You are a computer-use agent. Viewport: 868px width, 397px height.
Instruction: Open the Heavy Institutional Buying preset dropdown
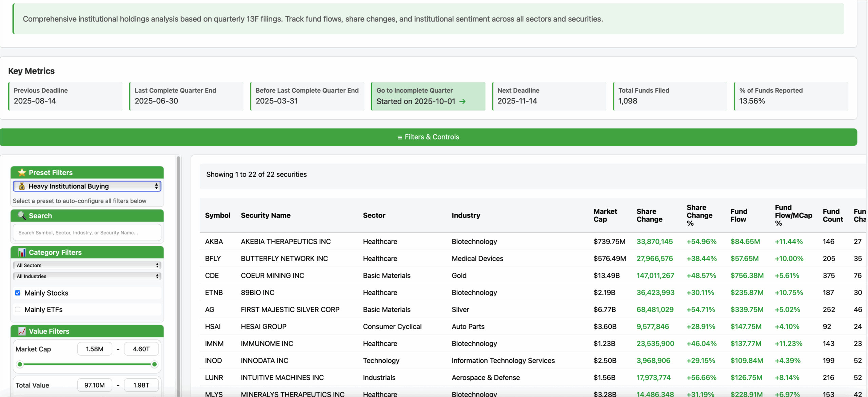click(x=87, y=186)
